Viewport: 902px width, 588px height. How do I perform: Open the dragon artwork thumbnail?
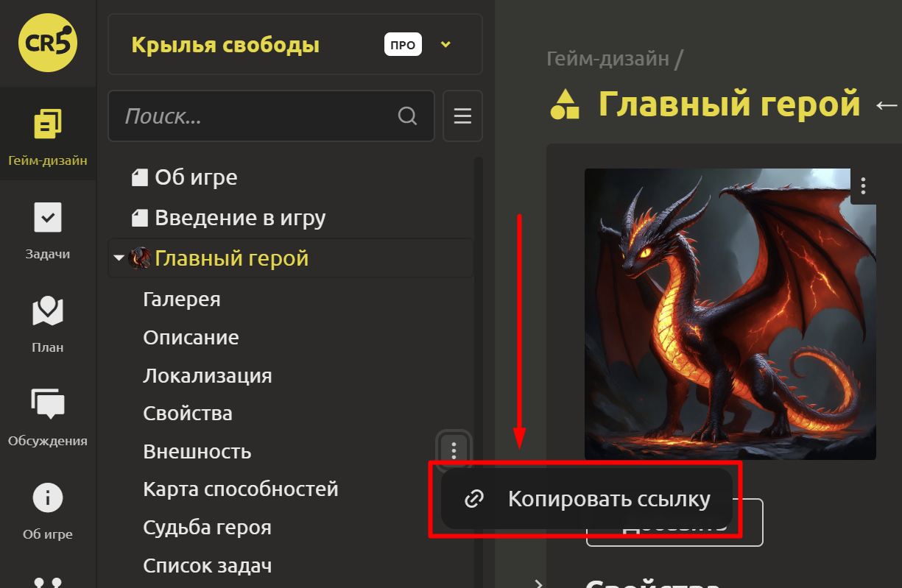pos(730,314)
